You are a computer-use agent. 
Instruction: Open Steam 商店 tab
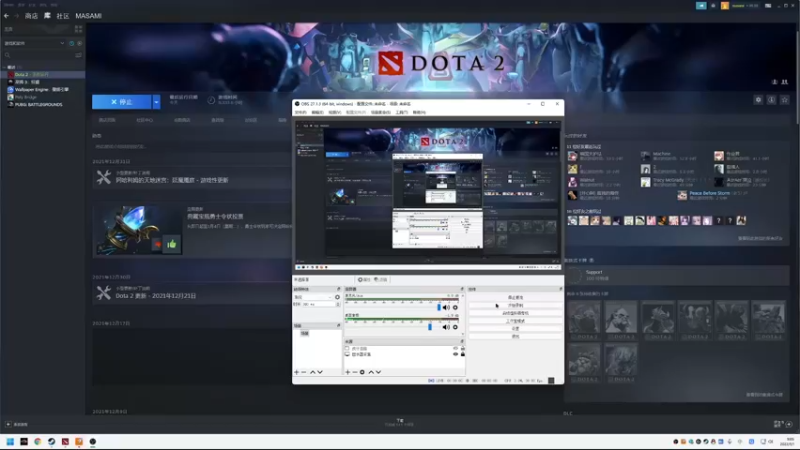31,16
